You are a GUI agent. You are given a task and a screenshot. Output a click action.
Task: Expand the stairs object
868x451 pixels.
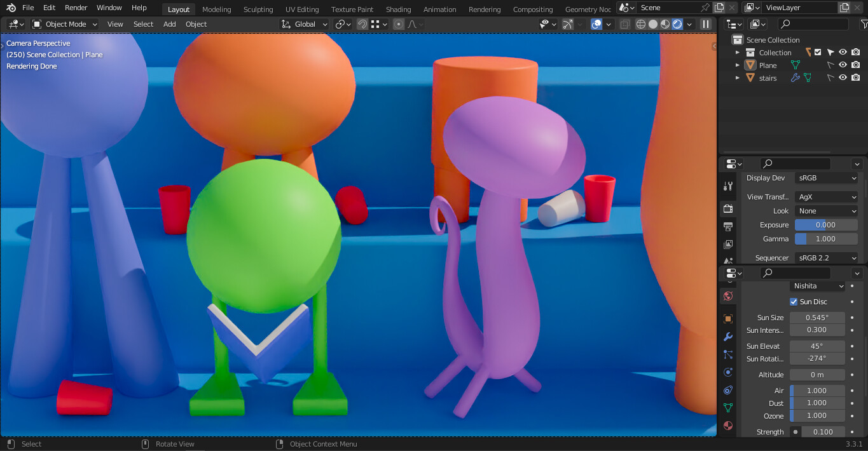click(738, 77)
